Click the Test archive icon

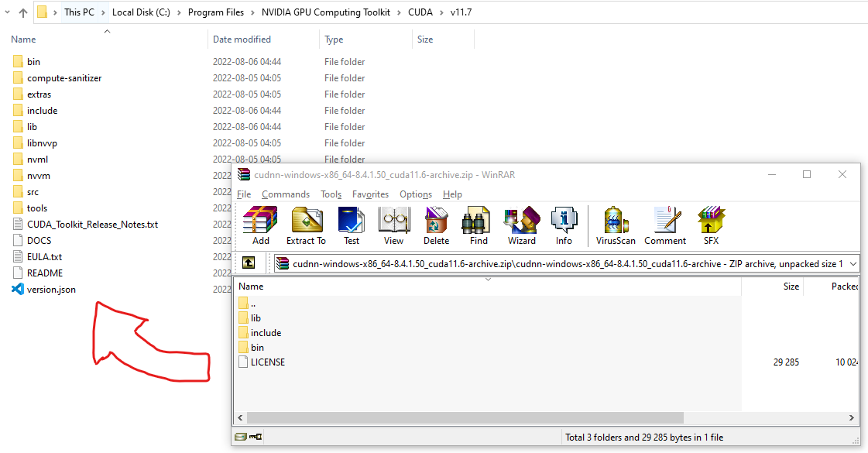[x=351, y=225]
